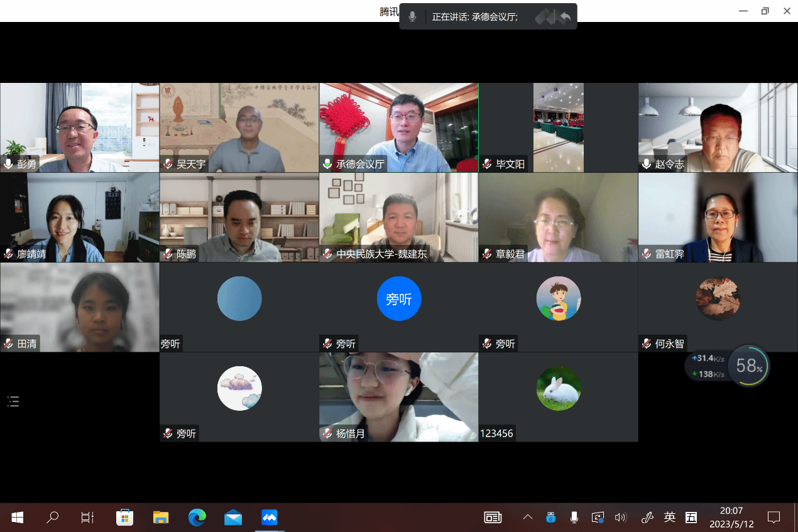Open Microsoft Store from the taskbar
The image size is (798, 532).
pos(124,518)
